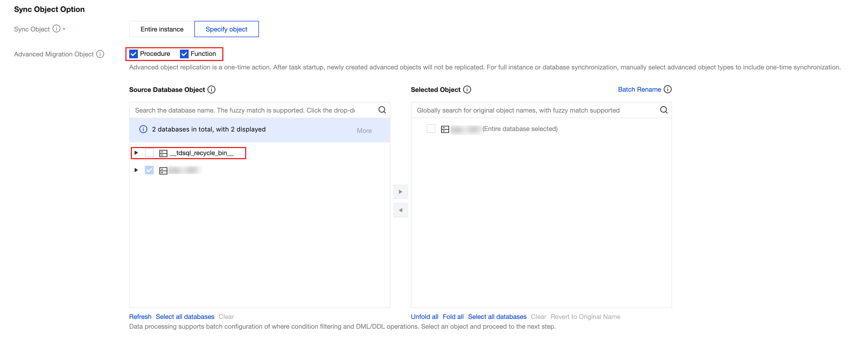Expand the second blurred database entry
Image resolution: width=868 pixels, height=339 pixels.
tap(136, 170)
